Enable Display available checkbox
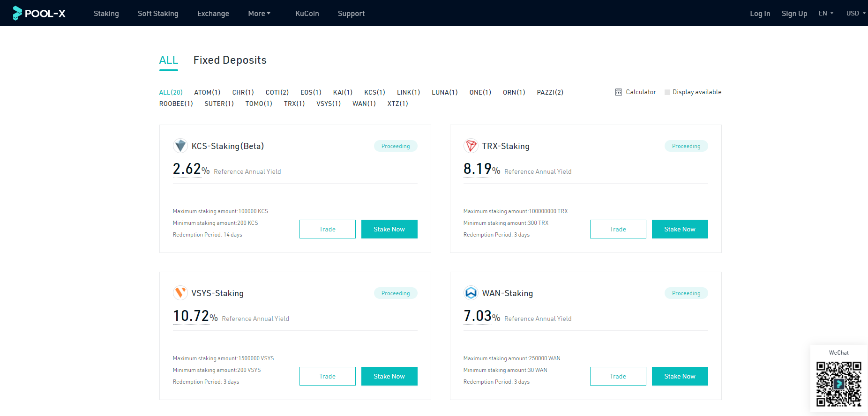The width and height of the screenshot is (868, 416). point(667,92)
